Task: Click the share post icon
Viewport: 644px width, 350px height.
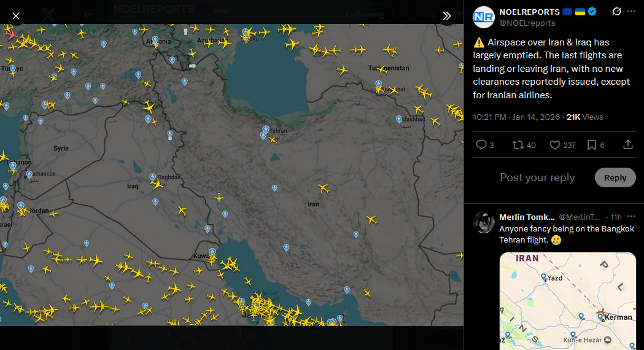Action: click(627, 144)
